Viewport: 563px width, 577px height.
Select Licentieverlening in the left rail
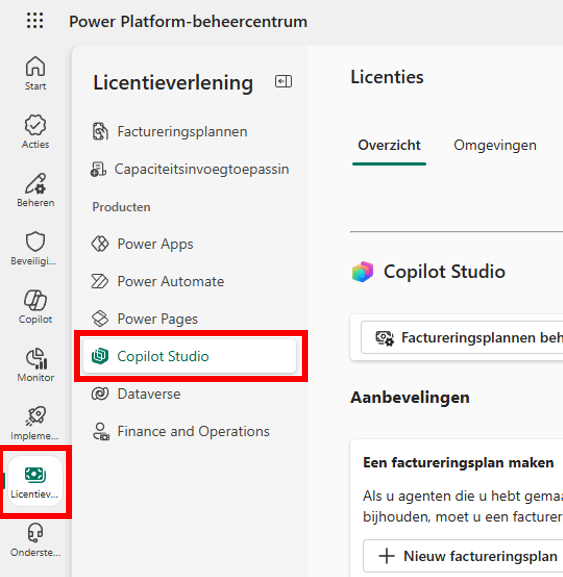(35, 481)
